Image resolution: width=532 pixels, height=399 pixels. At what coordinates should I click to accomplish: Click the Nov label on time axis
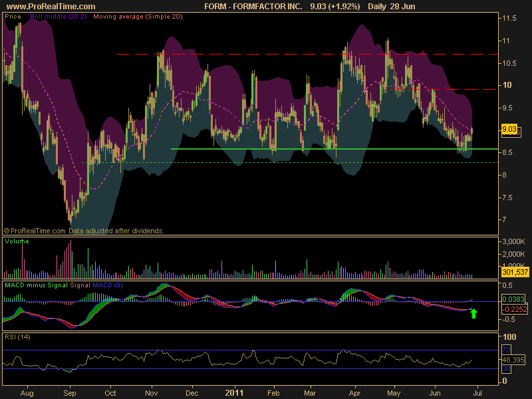152,393
